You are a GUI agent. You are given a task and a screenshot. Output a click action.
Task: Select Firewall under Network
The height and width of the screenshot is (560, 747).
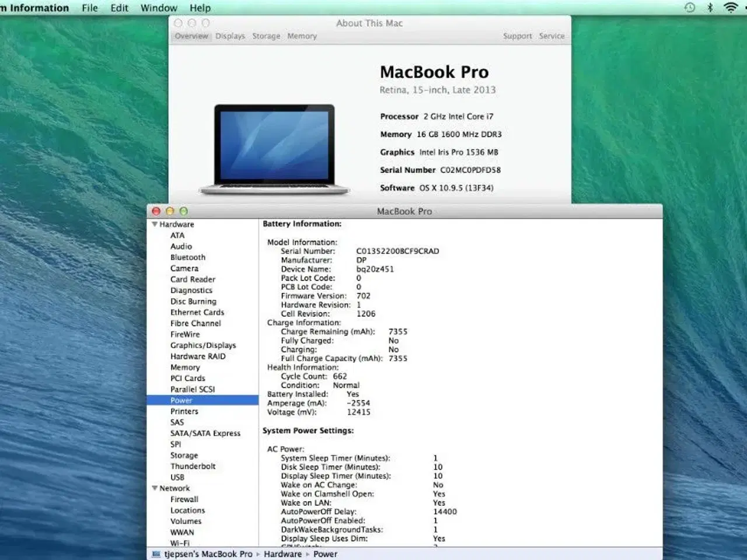[184, 499]
